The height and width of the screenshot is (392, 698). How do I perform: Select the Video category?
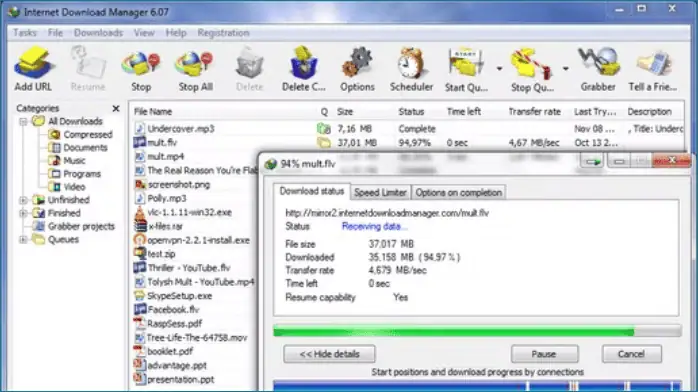point(67,187)
